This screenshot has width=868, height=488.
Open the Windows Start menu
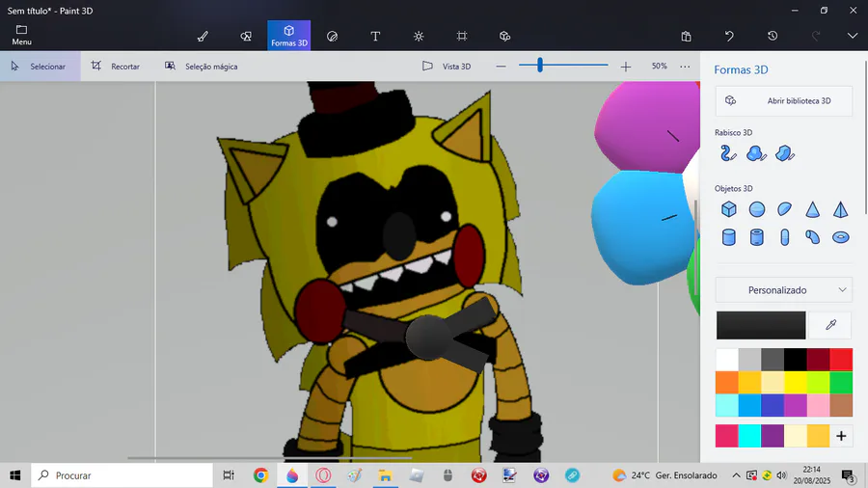(x=14, y=475)
